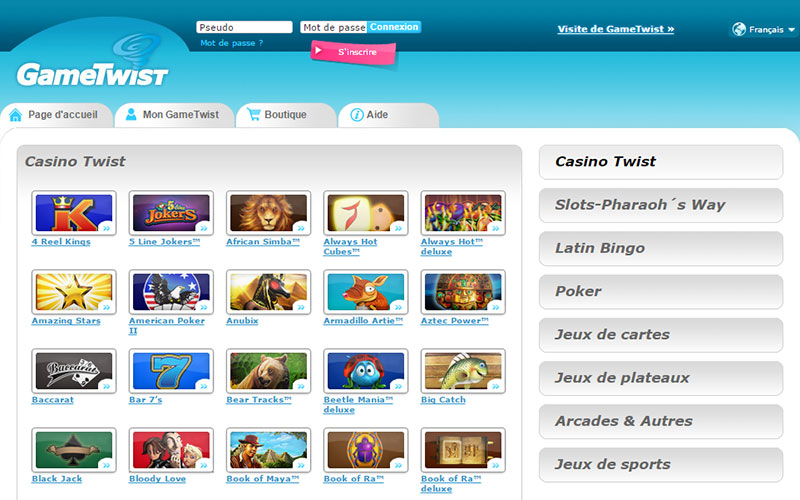Click the American Poker II text link
Viewport: 800px width, 500px height.
click(167, 326)
